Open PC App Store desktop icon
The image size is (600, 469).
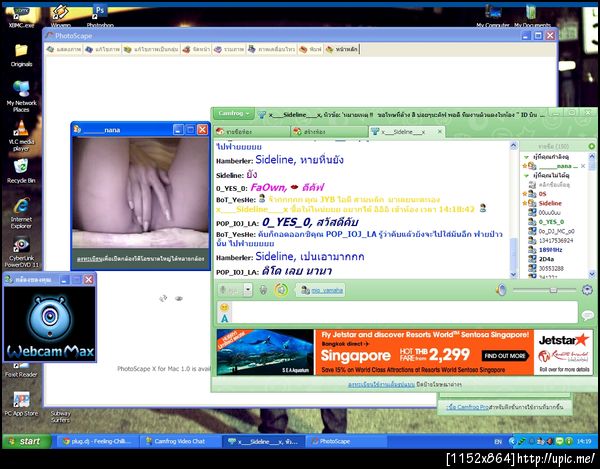click(21, 404)
